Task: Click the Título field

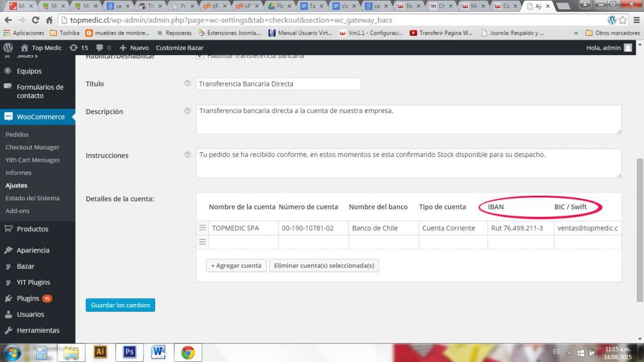Action: (278, 84)
